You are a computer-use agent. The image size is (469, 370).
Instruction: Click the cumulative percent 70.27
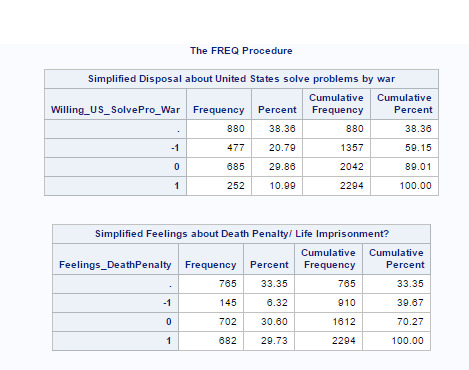click(396, 322)
